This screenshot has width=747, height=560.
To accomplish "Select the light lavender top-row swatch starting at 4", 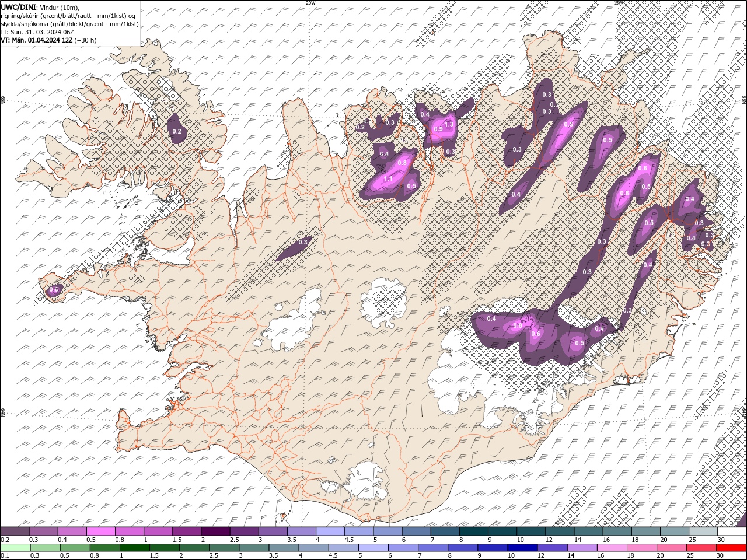I will pos(330,531).
